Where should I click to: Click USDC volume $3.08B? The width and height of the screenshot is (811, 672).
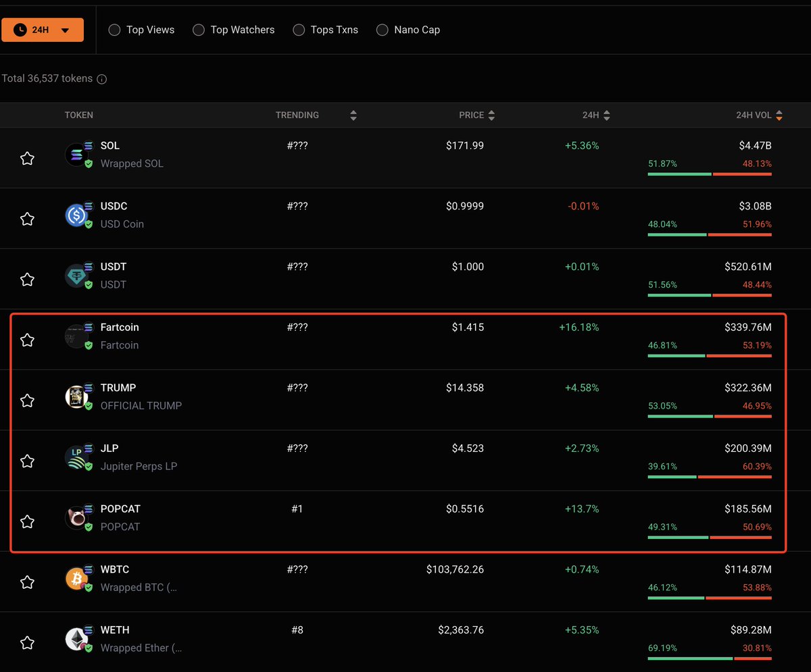coord(755,206)
